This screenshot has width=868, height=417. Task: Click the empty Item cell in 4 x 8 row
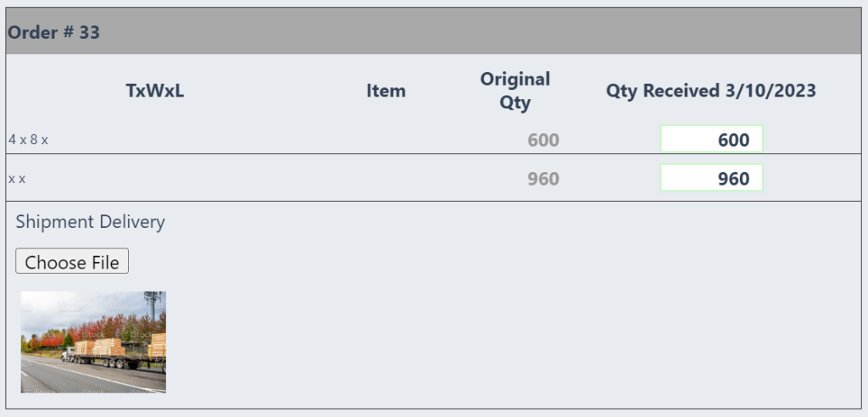(386, 140)
